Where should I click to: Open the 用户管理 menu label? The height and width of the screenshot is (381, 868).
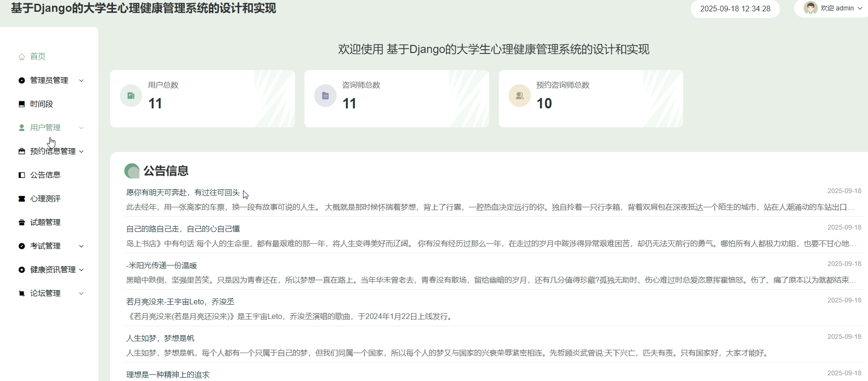coord(45,128)
